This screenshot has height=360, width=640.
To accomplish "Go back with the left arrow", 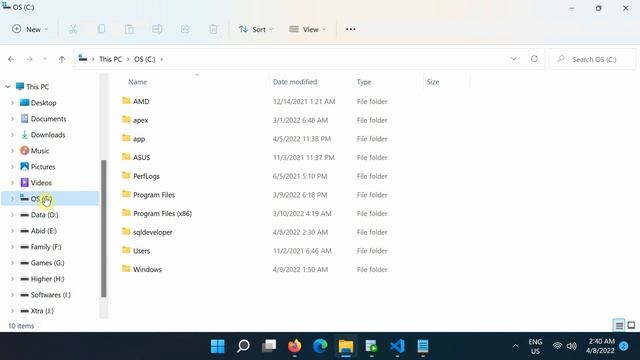I will [11, 59].
